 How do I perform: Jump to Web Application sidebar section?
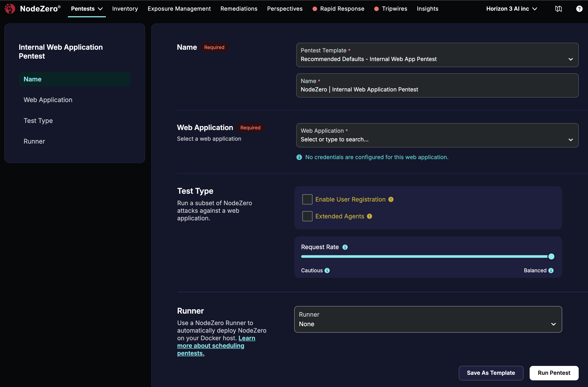click(48, 100)
